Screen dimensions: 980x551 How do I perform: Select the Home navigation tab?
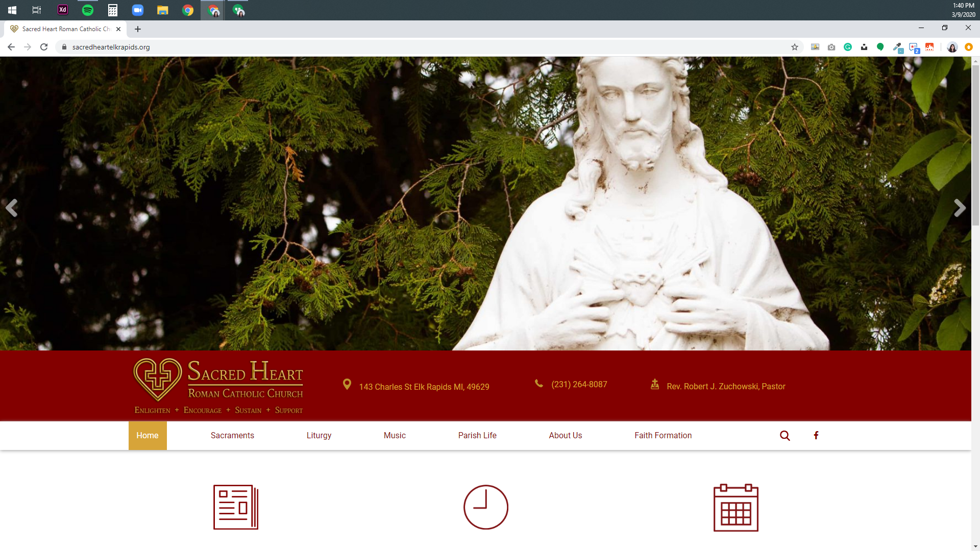tap(148, 436)
